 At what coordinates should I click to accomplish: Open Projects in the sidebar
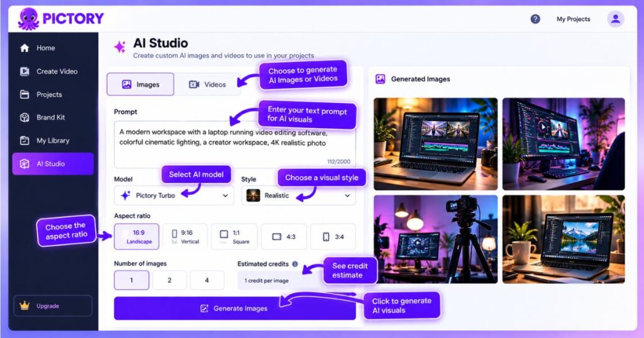53,94
